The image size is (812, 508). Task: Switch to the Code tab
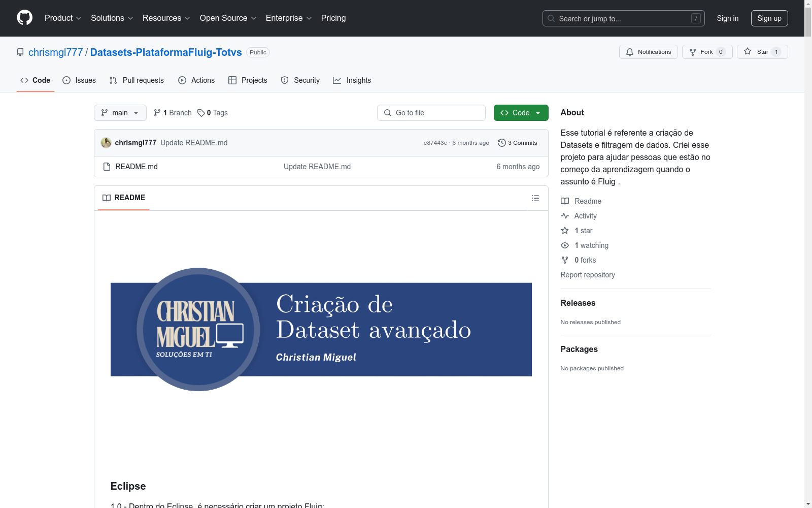36,80
